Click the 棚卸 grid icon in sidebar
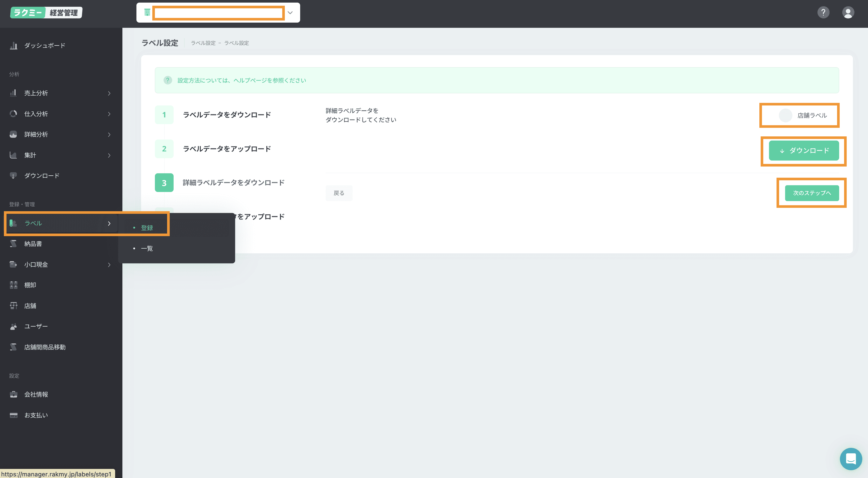Viewport: 868px width, 478px height. click(14, 285)
